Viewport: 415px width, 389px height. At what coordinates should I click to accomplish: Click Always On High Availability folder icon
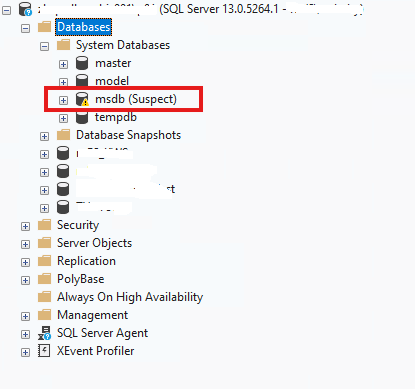pyautogui.click(x=44, y=297)
